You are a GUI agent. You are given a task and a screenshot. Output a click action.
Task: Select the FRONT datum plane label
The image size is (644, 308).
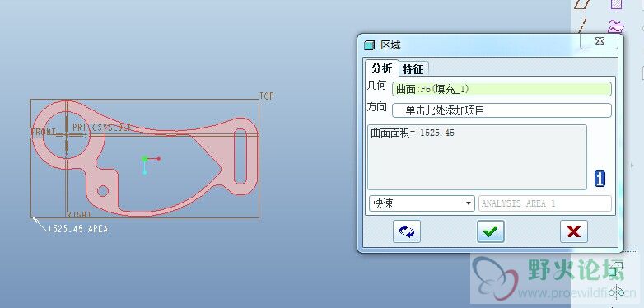(44, 133)
